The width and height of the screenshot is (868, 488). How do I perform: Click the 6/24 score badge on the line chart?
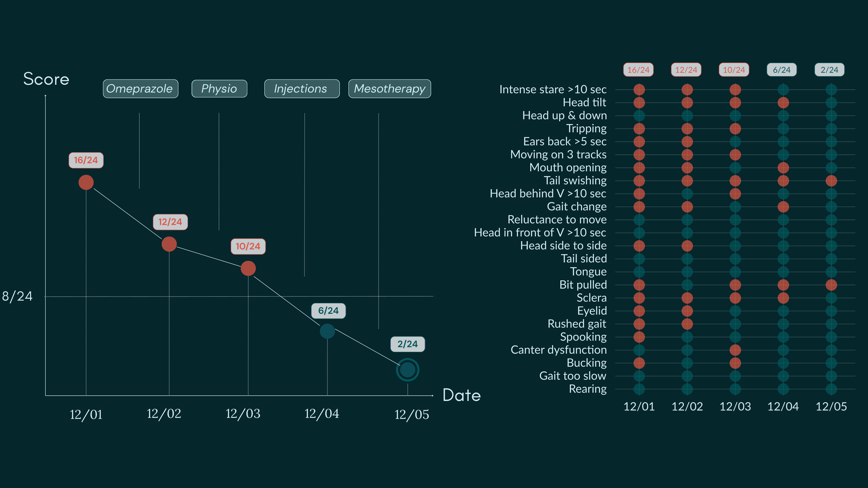pos(329,311)
